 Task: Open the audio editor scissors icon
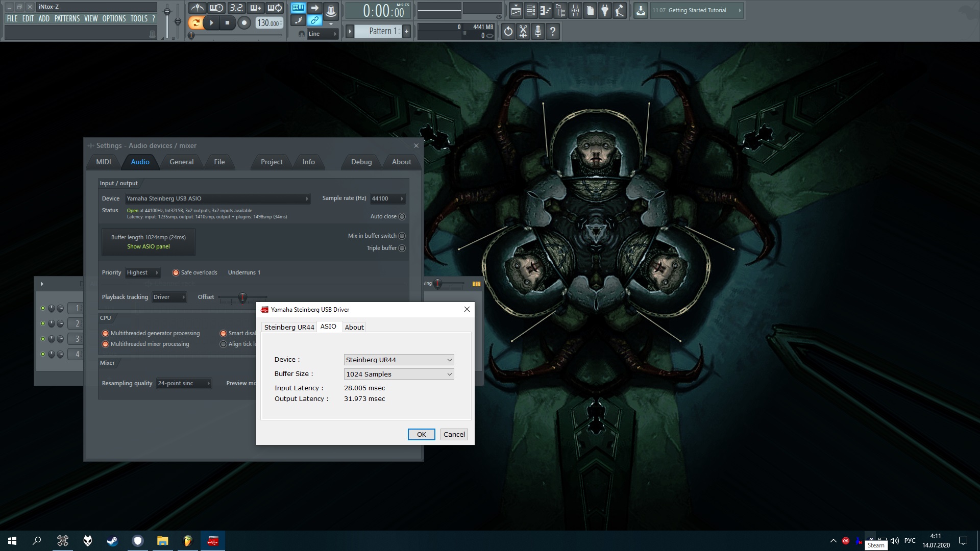(523, 32)
